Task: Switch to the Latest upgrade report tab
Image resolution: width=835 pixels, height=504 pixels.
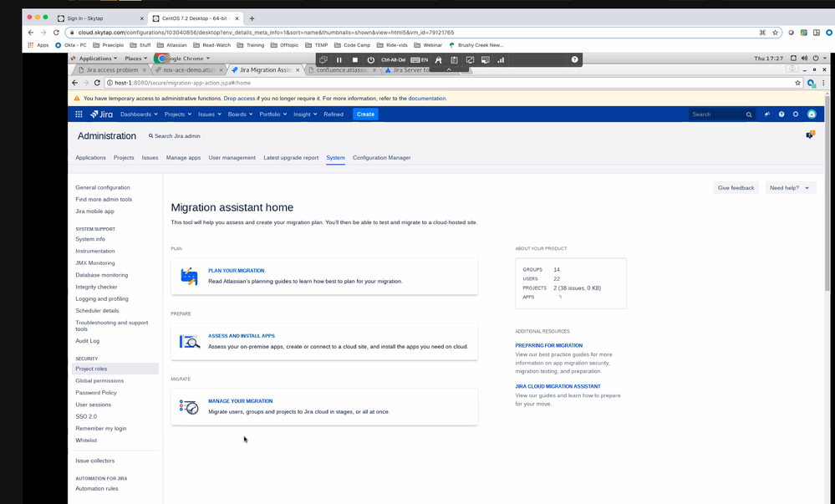Action: [x=291, y=158]
